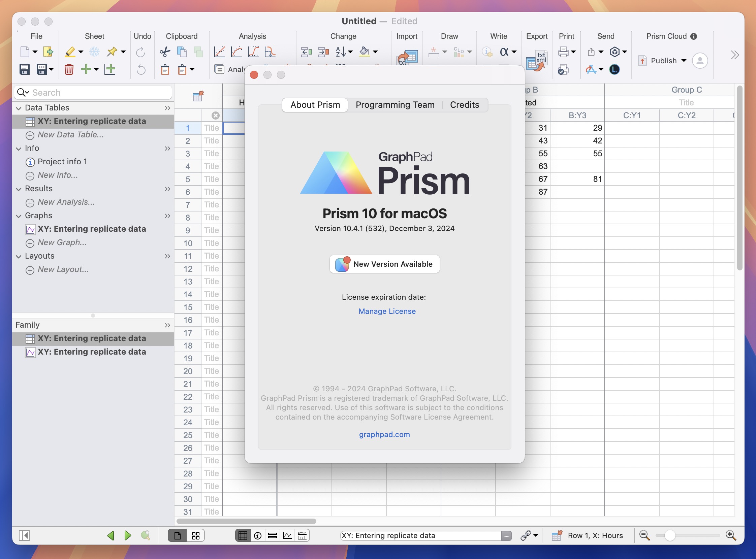The width and height of the screenshot is (756, 559).
Task: Open the Manage License link
Action: click(x=386, y=310)
